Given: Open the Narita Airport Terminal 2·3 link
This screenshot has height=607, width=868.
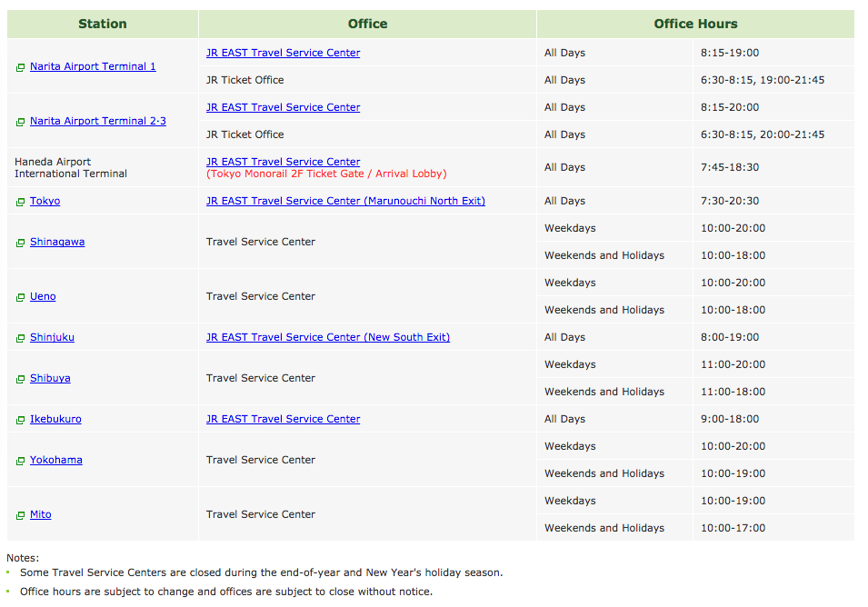Looking at the screenshot, I should click(98, 121).
